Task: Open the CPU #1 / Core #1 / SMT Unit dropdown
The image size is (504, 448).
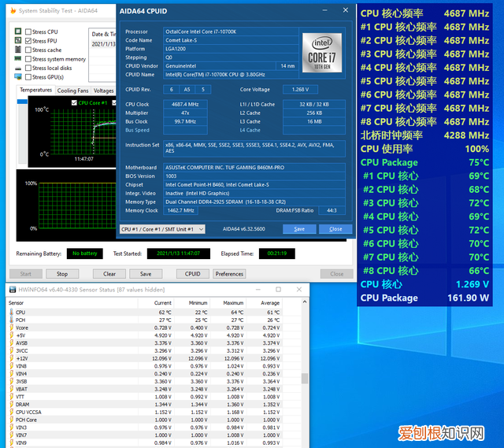Action: coord(162,229)
